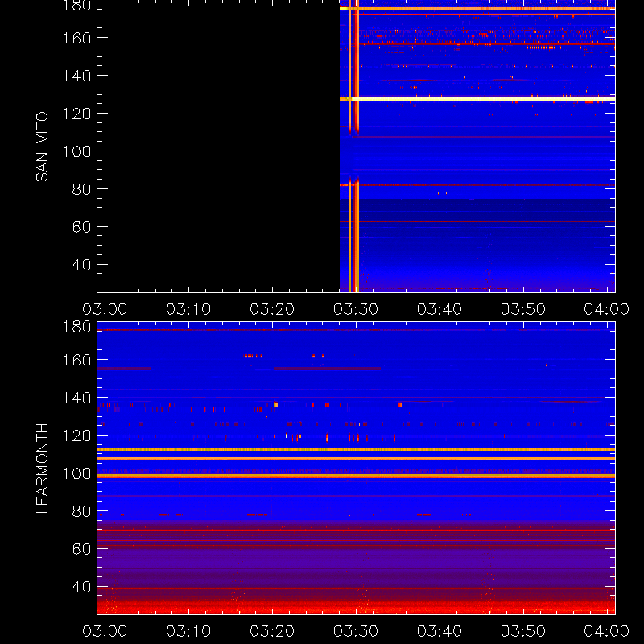This screenshot has width=644, height=644.
Task: Click 04:00 time label under LEARMONTH plot
Action: (x=607, y=631)
